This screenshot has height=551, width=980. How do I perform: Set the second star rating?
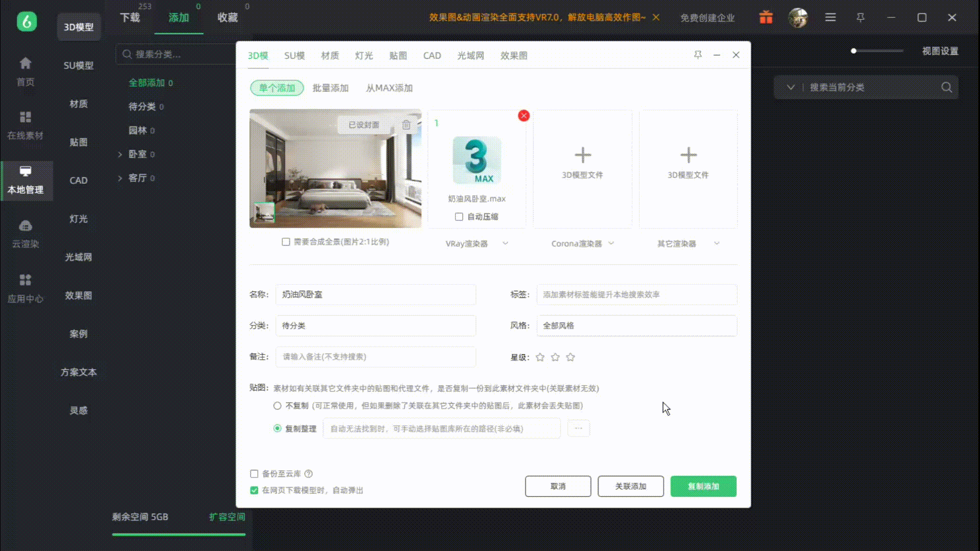point(555,357)
